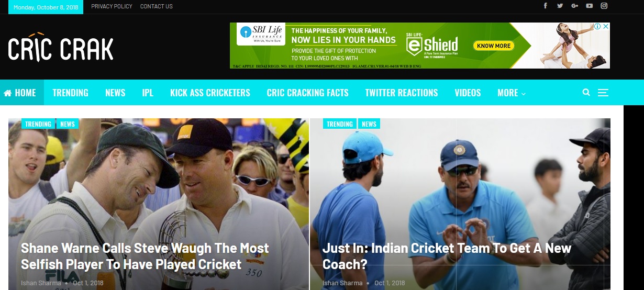644x290 pixels.
Task: Click TRENDING tag on Indian coach article
Action: pos(340,124)
